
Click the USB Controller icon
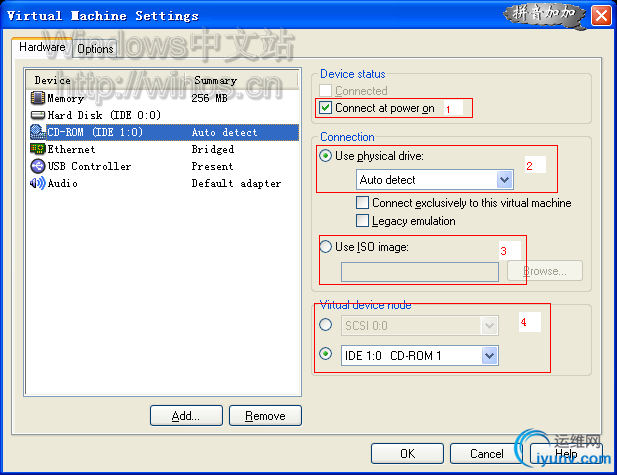(38, 166)
